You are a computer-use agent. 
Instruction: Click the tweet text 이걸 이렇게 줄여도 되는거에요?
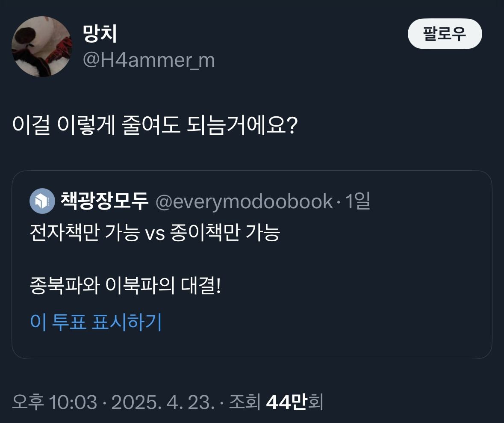coord(155,126)
